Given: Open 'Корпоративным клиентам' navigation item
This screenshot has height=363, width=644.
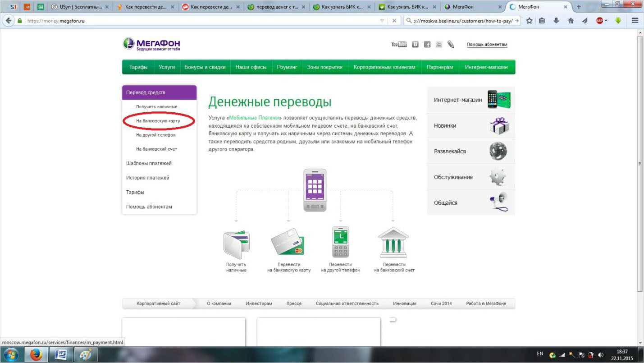Looking at the screenshot, I should pos(384,67).
